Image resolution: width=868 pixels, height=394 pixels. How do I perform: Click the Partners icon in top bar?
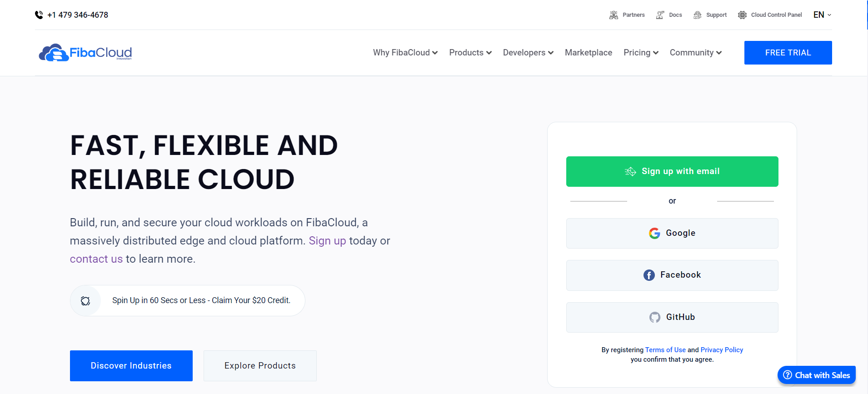pos(614,15)
